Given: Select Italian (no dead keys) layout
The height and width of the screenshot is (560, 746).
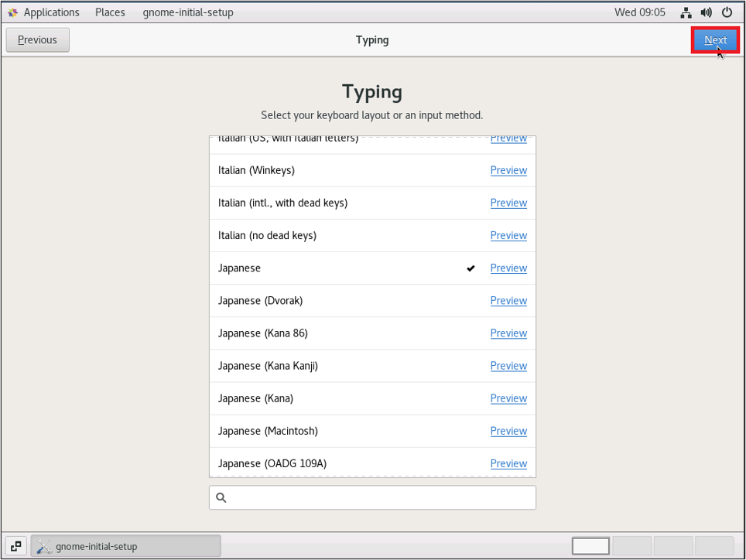Looking at the screenshot, I should pos(267,236).
